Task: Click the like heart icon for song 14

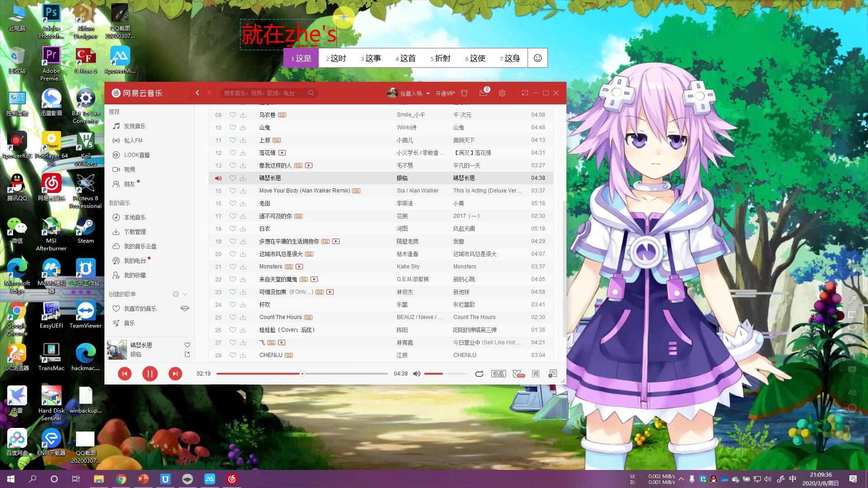Action: click(232, 178)
